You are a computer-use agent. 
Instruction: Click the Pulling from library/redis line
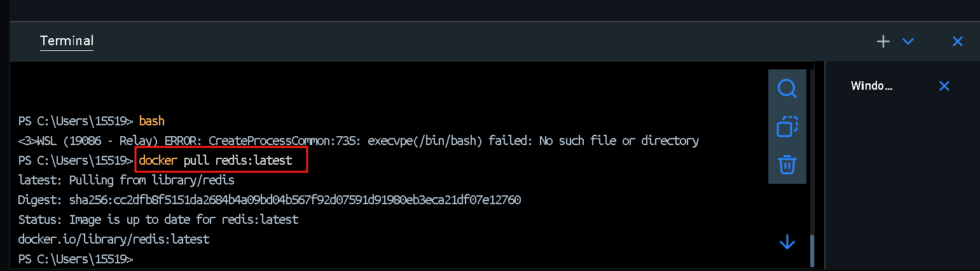tap(127, 180)
